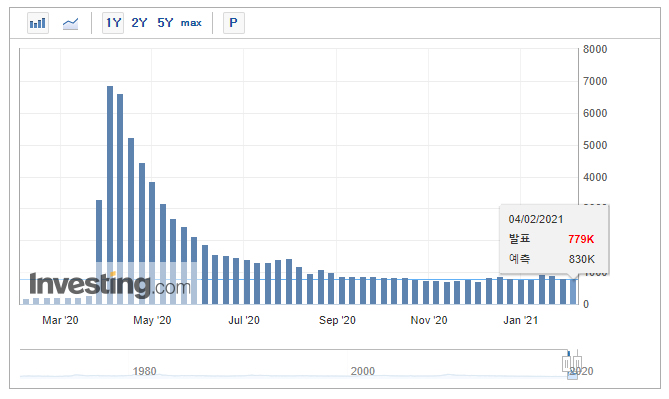Click the 4000 y-axis label
669x399 pixels.
point(595,177)
